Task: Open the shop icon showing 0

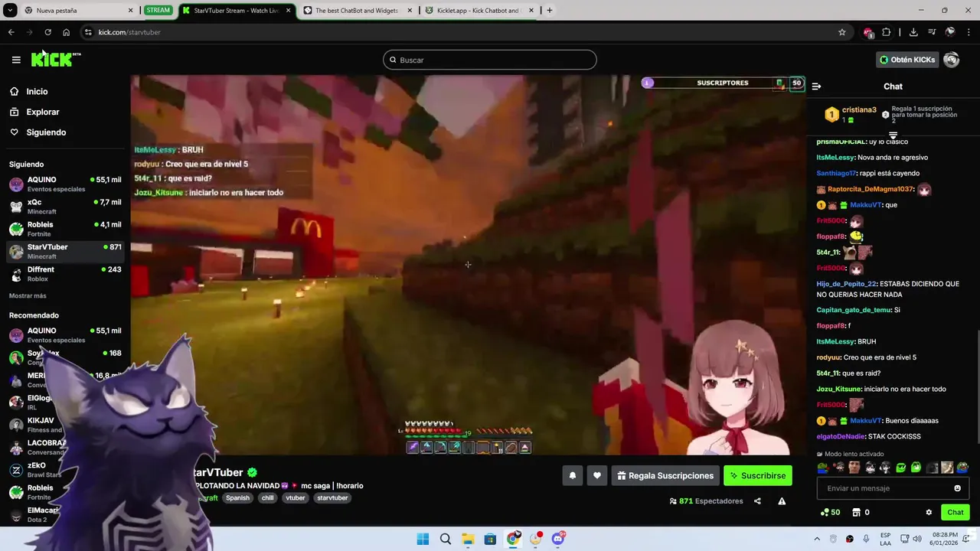Action: pos(861,512)
